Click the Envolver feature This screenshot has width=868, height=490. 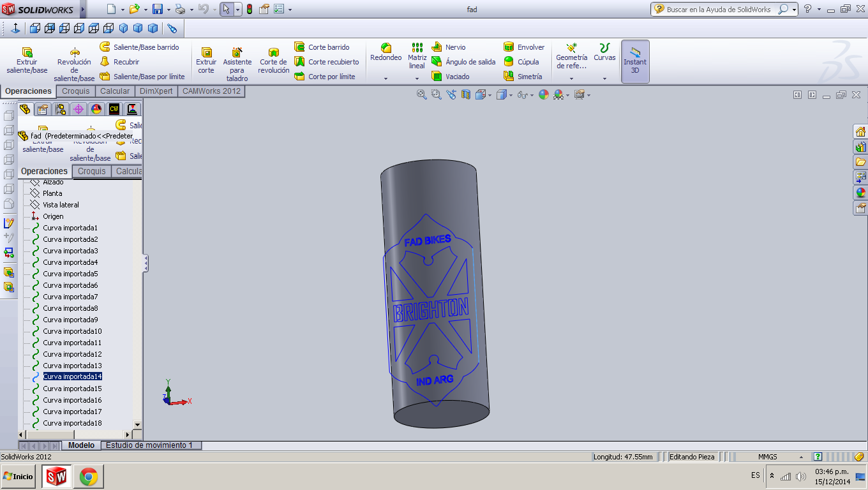(524, 47)
